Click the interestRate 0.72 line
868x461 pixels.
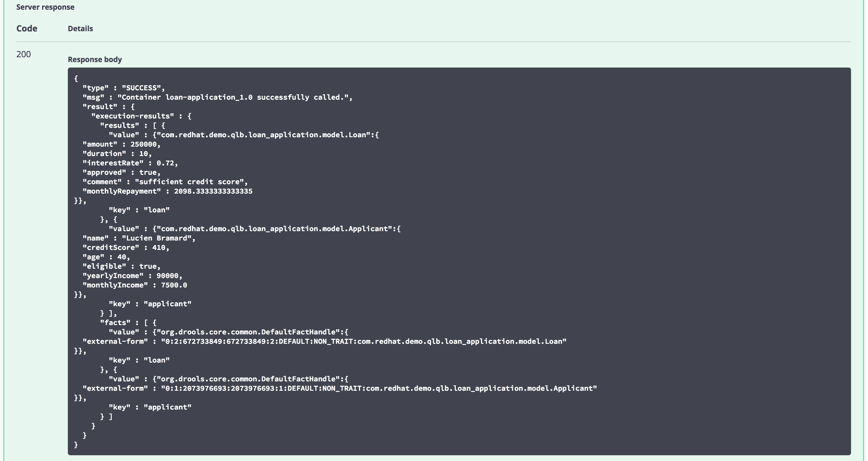(x=130, y=163)
